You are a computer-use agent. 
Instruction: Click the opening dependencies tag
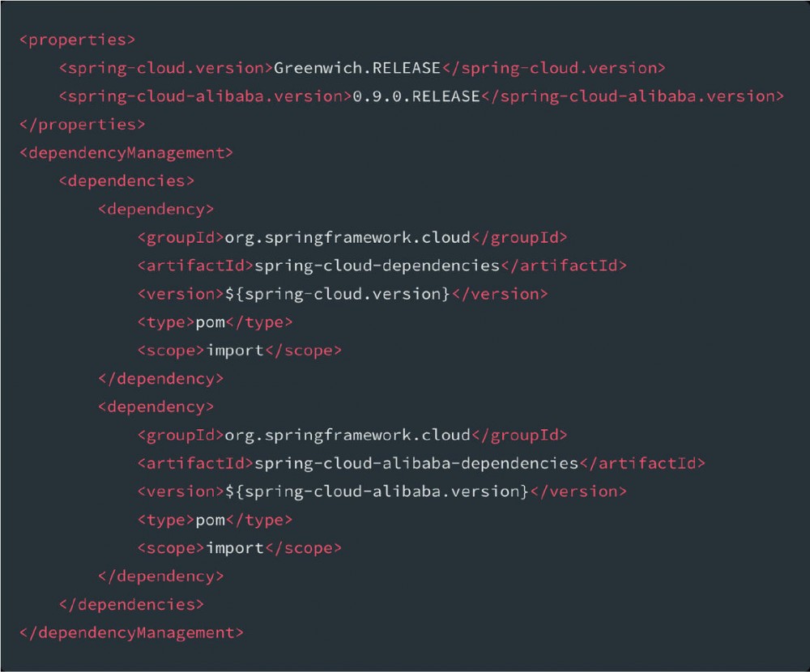click(126, 181)
